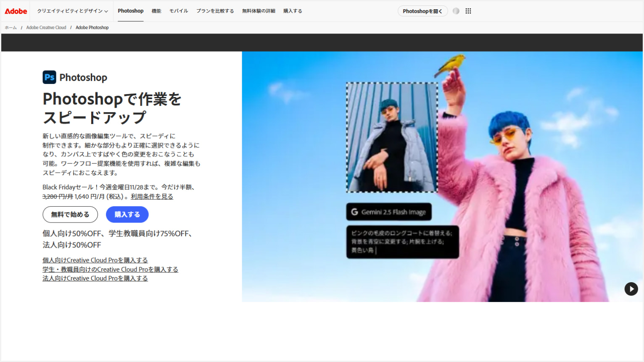Click the blue 購入する button
This screenshot has height=362, width=644.
(x=127, y=214)
